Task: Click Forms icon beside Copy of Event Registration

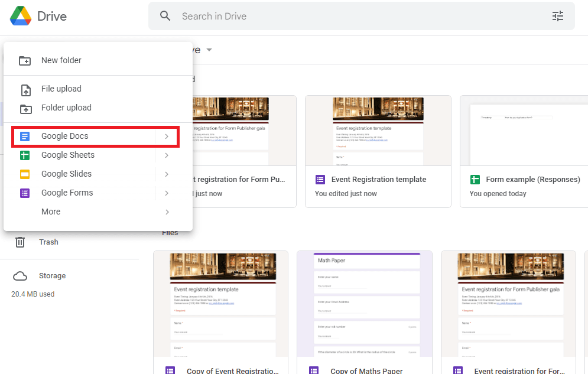Action: click(x=170, y=370)
